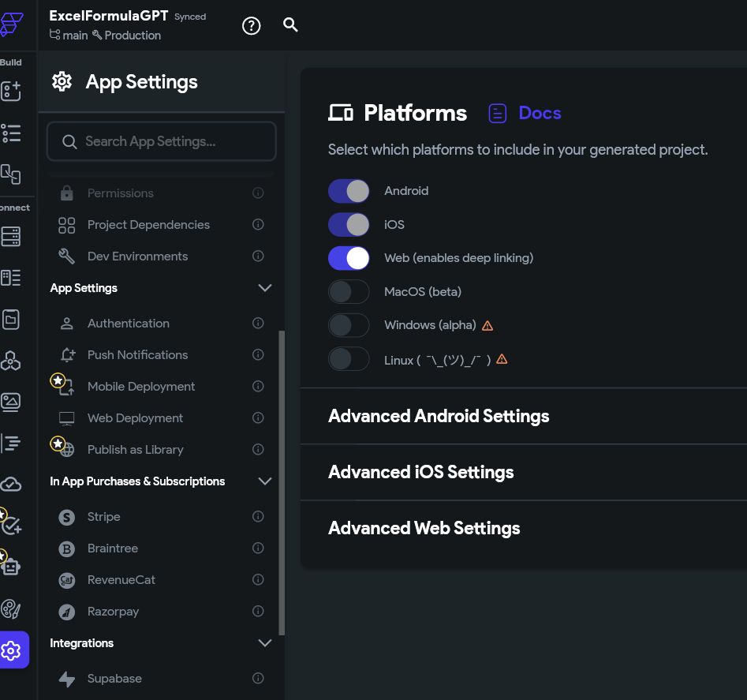Open Mobile Deployment settings
747x700 pixels.
click(162, 386)
